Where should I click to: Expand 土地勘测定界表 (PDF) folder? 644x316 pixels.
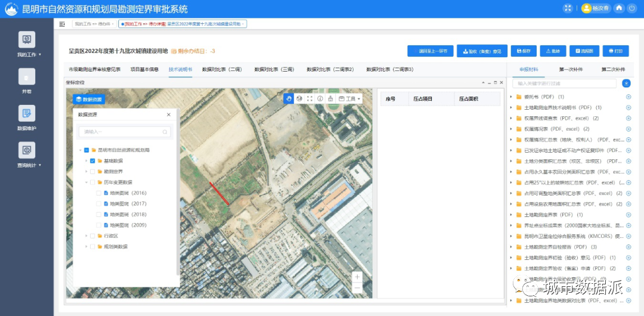coord(511,215)
